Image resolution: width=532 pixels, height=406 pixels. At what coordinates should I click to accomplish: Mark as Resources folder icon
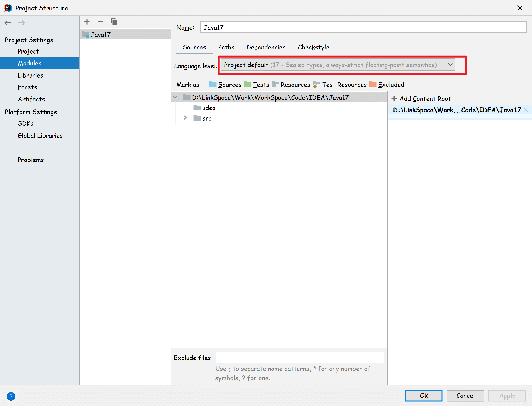tap(276, 85)
